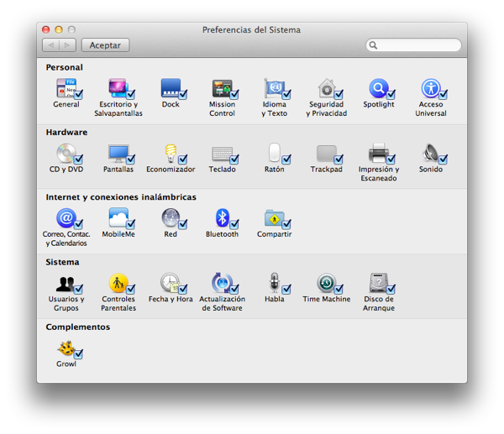This screenshot has width=504, height=434.
Task: Uncheck the MobileMe pane checkbox
Action: (x=130, y=224)
